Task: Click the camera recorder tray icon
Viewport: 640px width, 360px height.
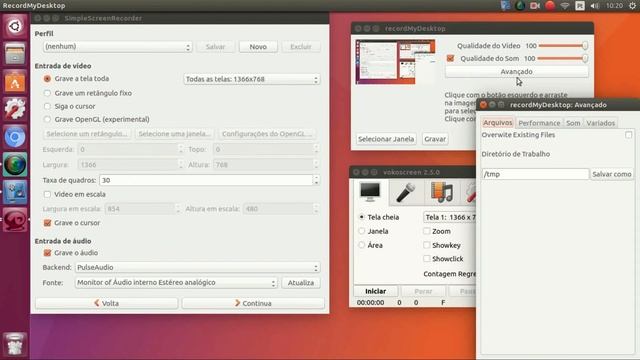Action: point(535,6)
